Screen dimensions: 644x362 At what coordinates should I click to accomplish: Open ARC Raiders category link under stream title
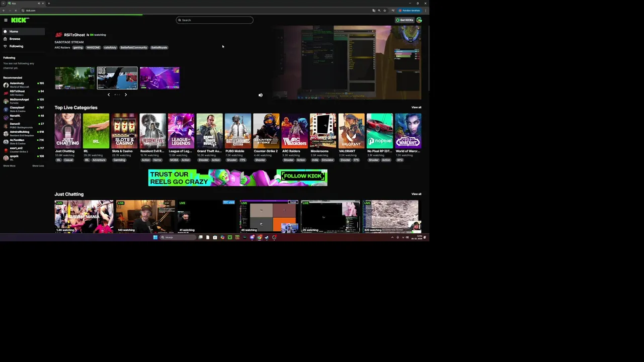pos(62,48)
